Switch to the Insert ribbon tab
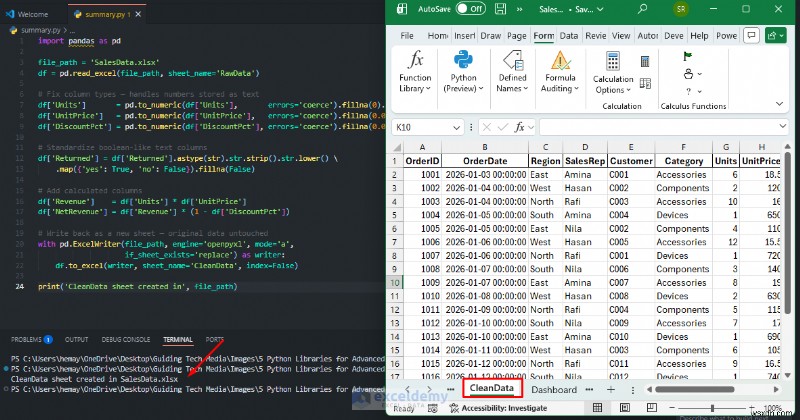Image resolution: width=800 pixels, height=420 pixels. (464, 36)
